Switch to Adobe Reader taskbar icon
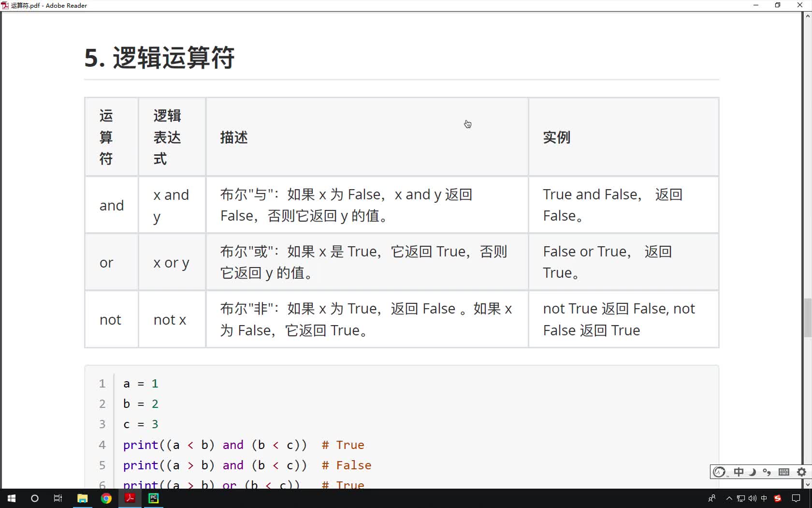 tap(130, 498)
